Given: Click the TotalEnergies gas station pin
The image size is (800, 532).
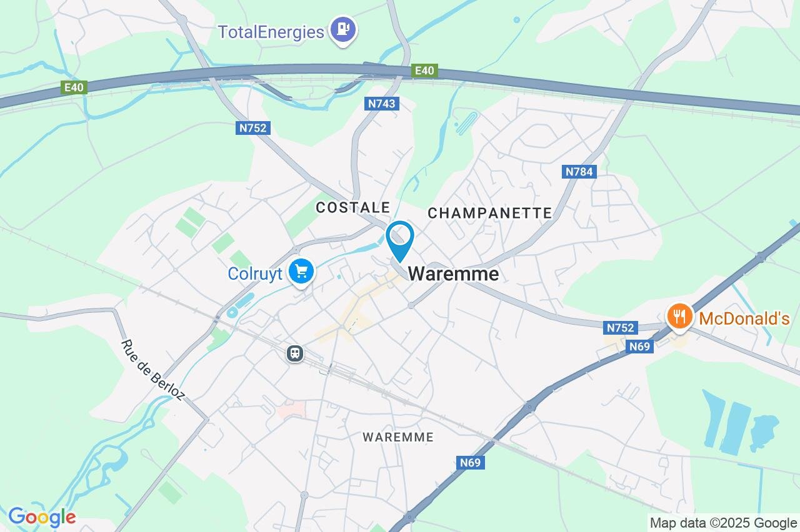Looking at the screenshot, I should point(343,31).
